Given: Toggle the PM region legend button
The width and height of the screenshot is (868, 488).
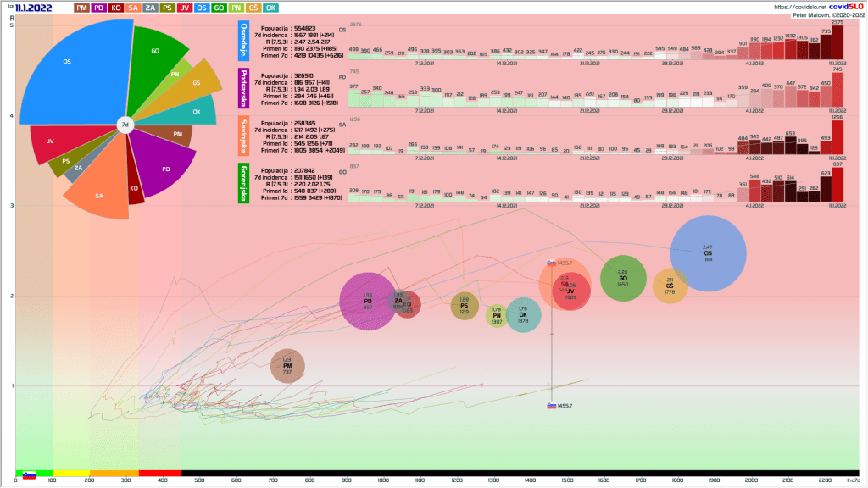Looking at the screenshot, I should [82, 8].
